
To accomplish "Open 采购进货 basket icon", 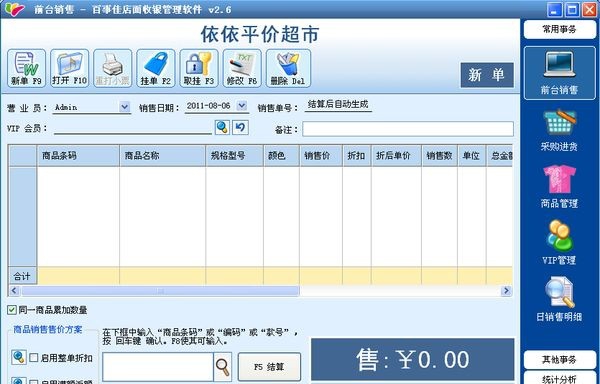I will 559,130.
